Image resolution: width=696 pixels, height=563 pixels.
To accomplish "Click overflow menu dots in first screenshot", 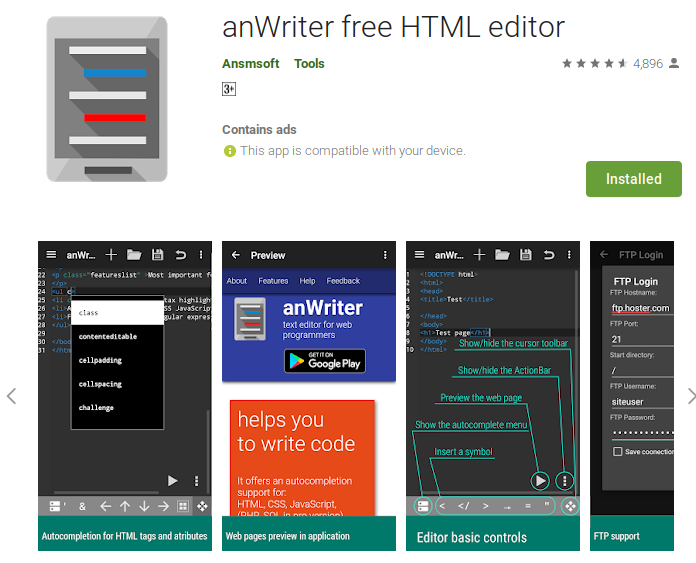I will coord(201,254).
